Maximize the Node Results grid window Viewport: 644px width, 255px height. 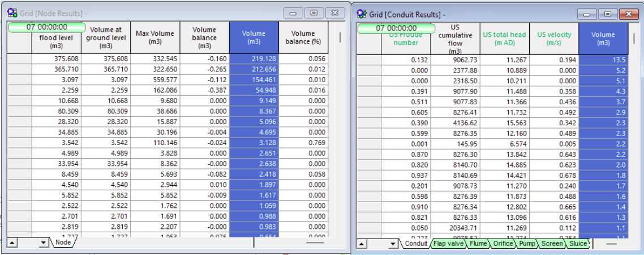(314, 12)
